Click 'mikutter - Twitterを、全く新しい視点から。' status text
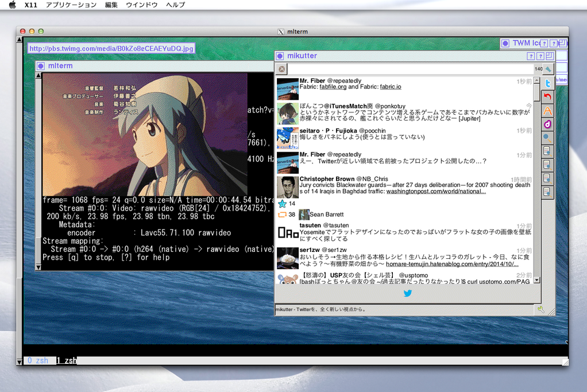Image resolution: width=587 pixels, height=392 pixels. (320, 309)
